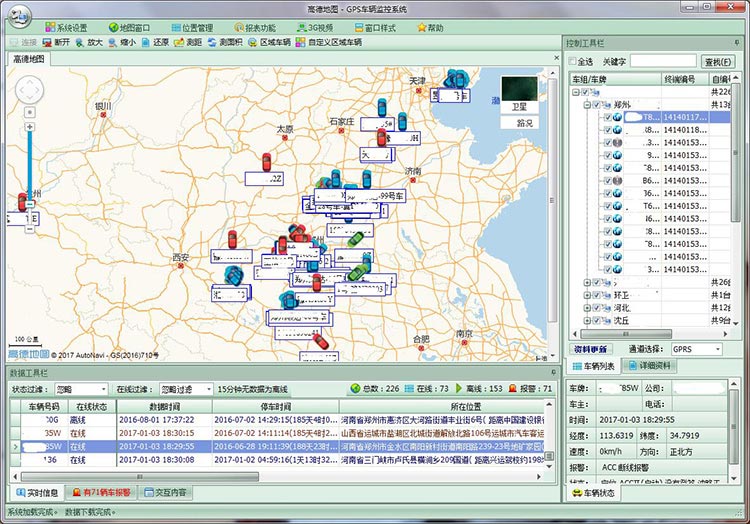Click the 查找(F) search button

tap(718, 62)
